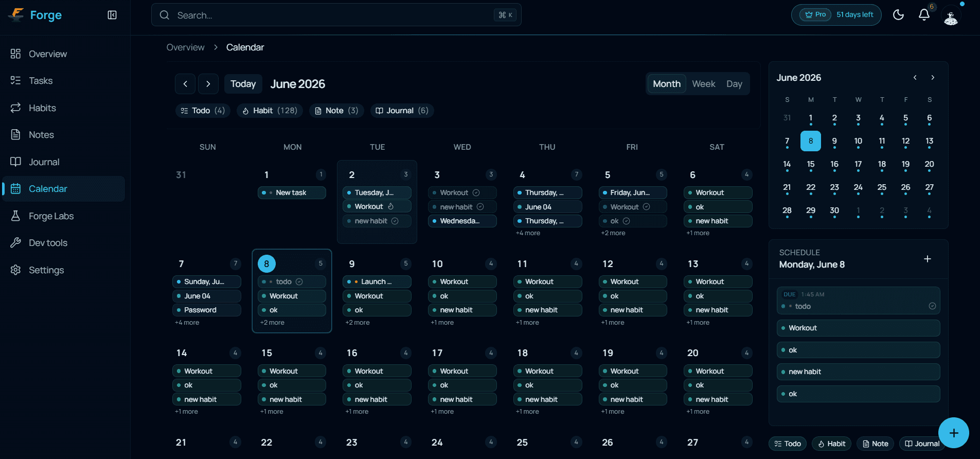The image size is (980, 459).
Task: Open the user avatar profile menu
Action: tap(951, 16)
